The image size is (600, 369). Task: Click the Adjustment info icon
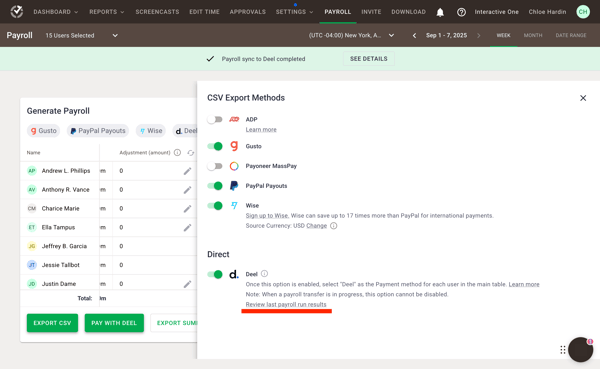coord(177,152)
